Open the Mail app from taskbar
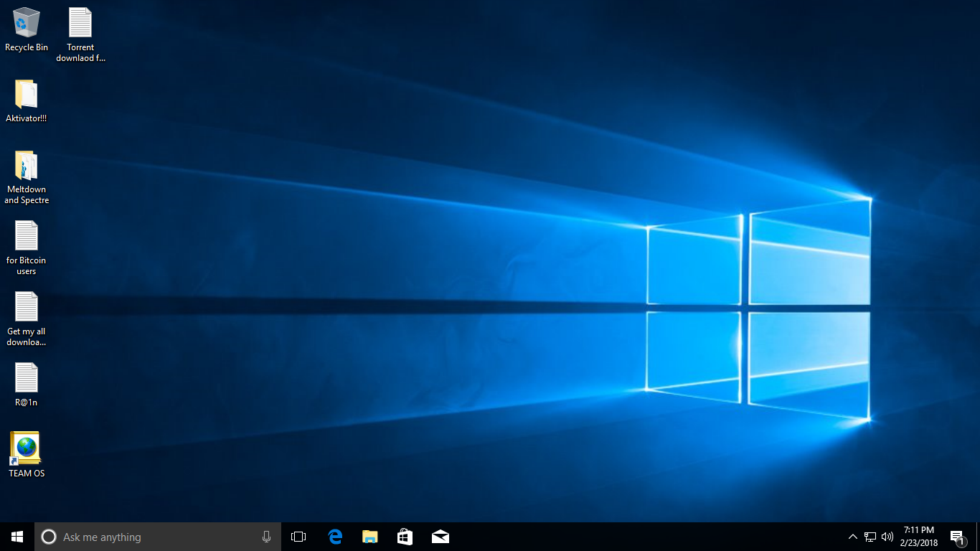Viewport: 980px width, 551px height. pos(440,537)
